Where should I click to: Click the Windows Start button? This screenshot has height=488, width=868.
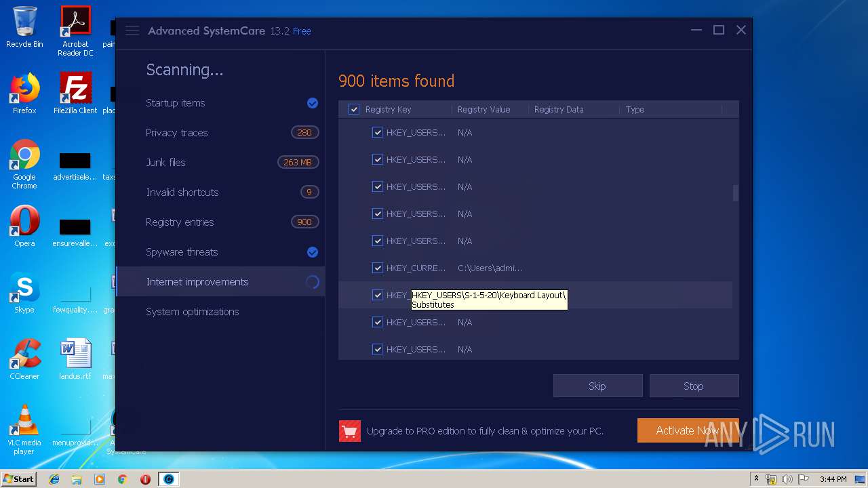click(18, 479)
